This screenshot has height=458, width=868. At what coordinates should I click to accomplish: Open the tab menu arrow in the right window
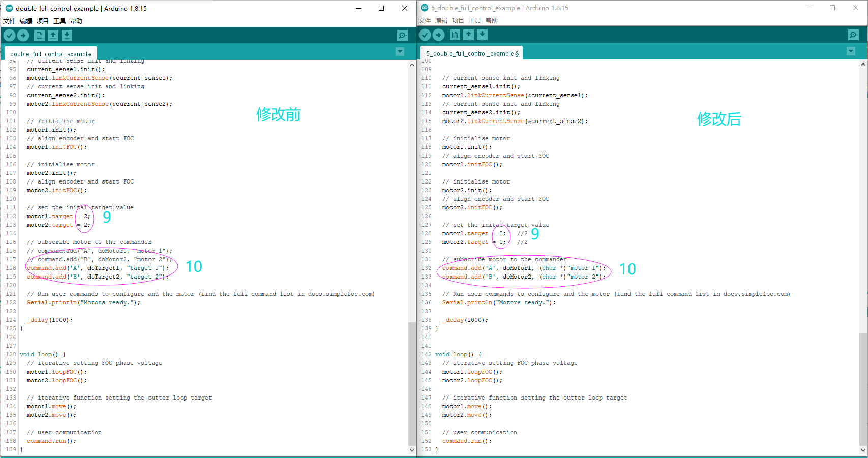(850, 51)
